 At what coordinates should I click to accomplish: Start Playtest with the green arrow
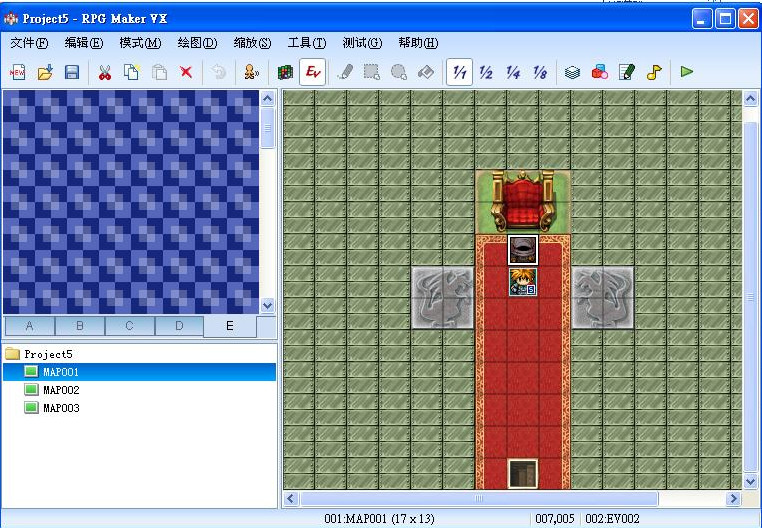point(687,72)
